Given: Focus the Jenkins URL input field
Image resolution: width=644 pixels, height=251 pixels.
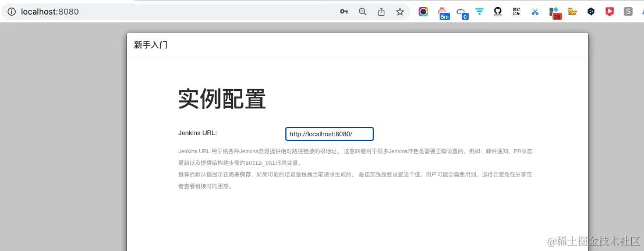Looking at the screenshot, I should pyautogui.click(x=330, y=134).
